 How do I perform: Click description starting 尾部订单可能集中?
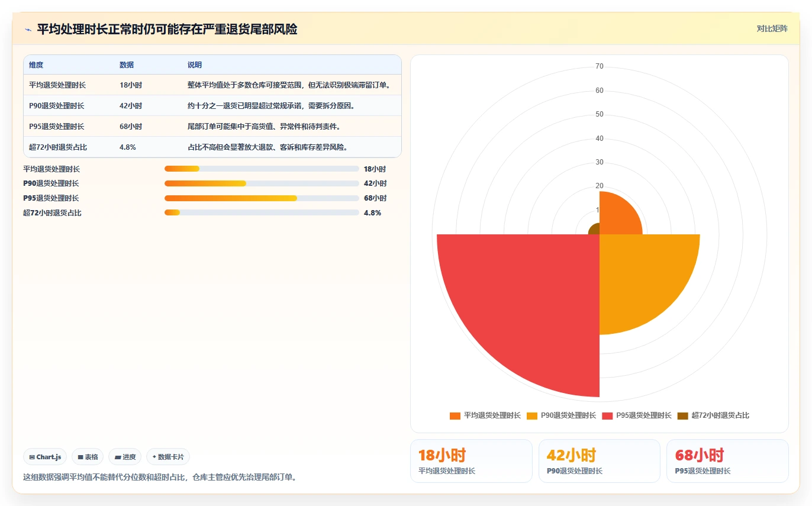264,127
